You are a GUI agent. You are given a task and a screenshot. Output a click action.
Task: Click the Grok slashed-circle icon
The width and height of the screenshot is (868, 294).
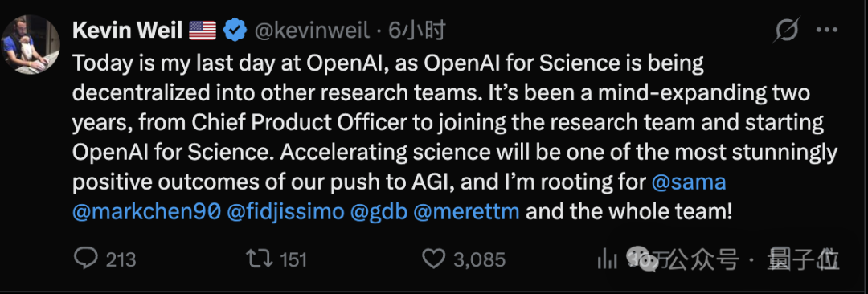pos(787,30)
